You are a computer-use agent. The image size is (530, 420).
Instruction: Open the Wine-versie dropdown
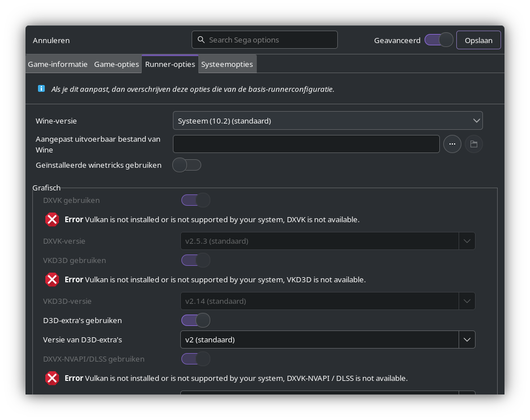coord(328,121)
